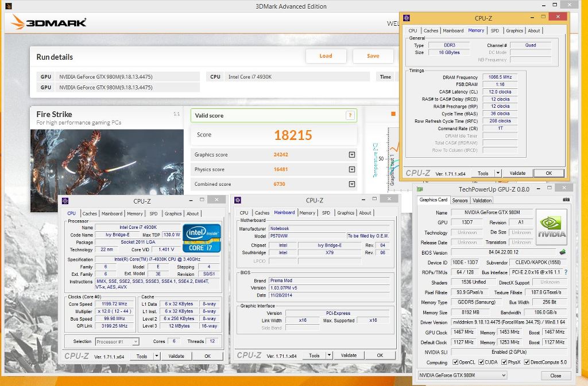Open the Processor #1 selection dropdown
The width and height of the screenshot is (588, 386).
pyautogui.click(x=117, y=341)
